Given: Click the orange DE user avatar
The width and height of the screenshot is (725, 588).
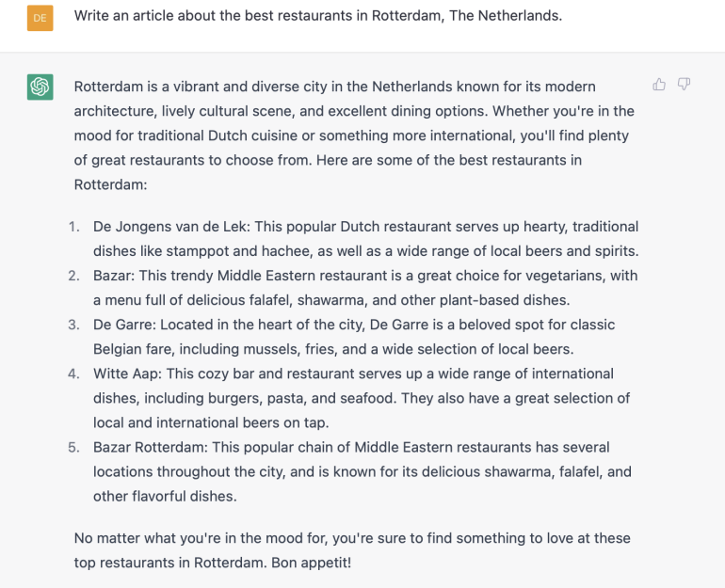Looking at the screenshot, I should [40, 18].
